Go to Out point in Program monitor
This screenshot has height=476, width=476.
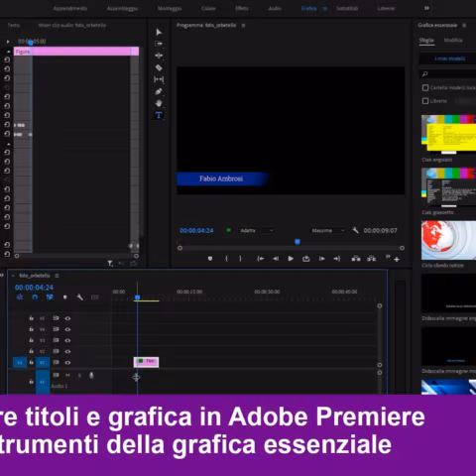tap(337, 259)
